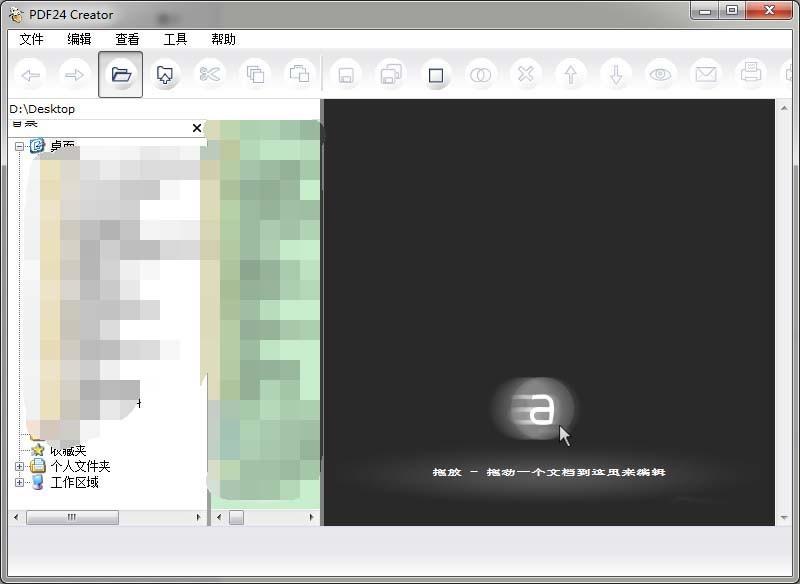Open the 工具 menu
The width and height of the screenshot is (800, 584).
point(175,39)
